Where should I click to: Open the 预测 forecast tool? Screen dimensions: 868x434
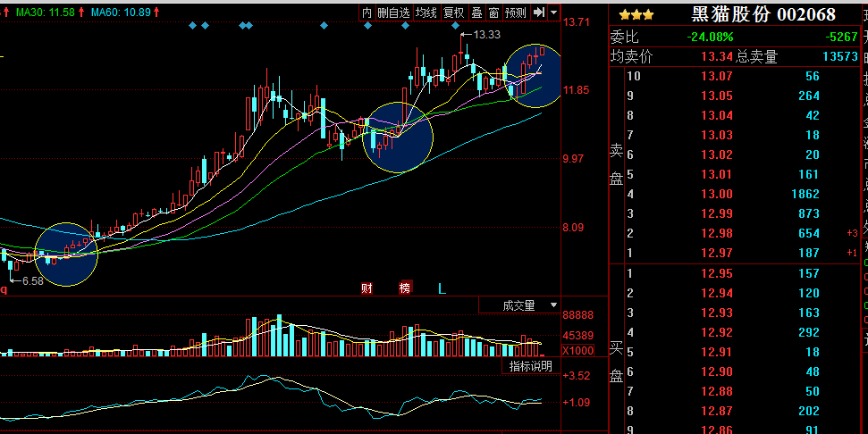click(x=516, y=13)
